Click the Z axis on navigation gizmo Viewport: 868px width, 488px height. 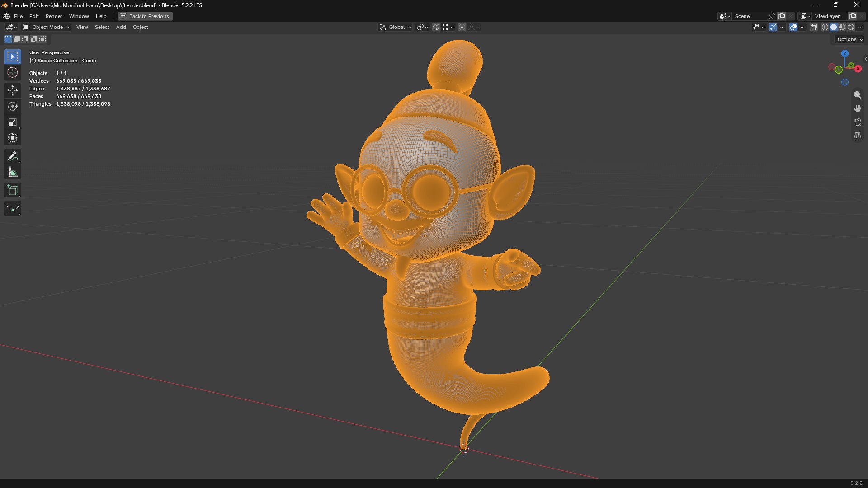pos(845,53)
